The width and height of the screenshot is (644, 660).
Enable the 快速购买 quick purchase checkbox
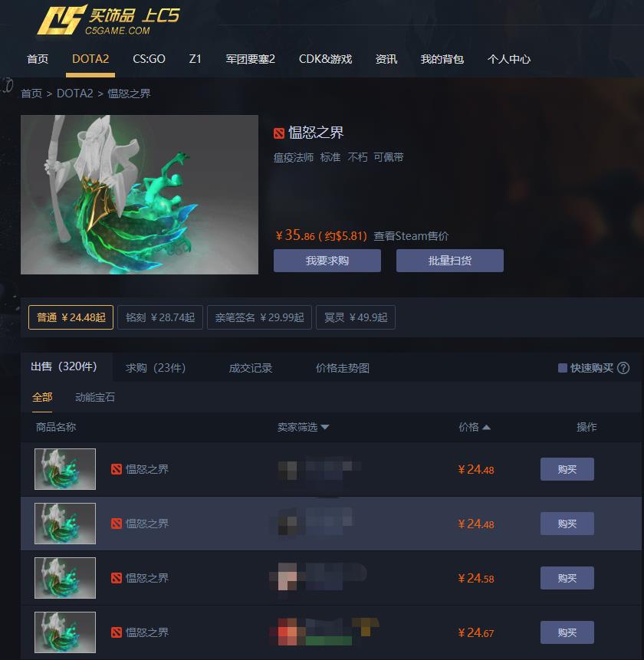(562, 368)
